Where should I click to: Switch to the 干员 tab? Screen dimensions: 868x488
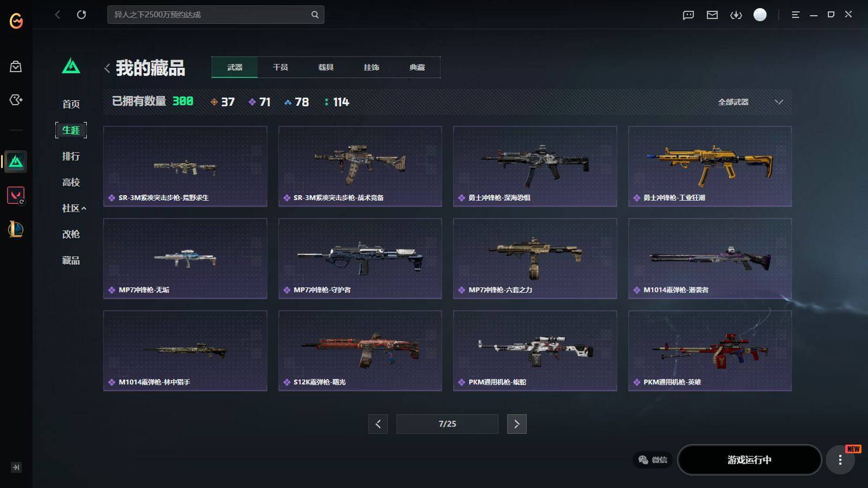(x=280, y=67)
